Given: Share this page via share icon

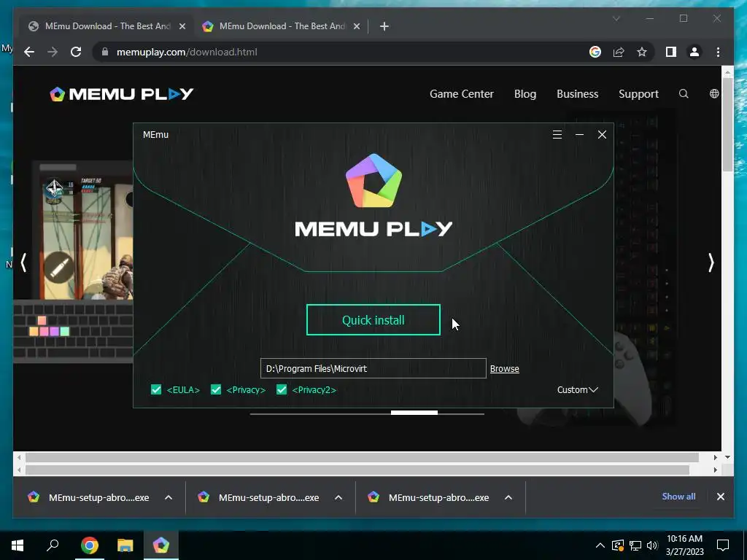Looking at the screenshot, I should (619, 52).
